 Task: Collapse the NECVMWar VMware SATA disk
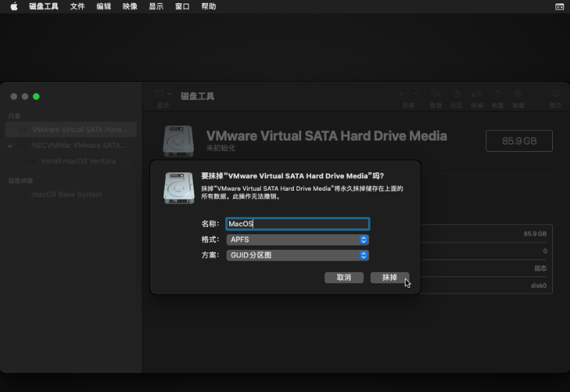click(10, 145)
